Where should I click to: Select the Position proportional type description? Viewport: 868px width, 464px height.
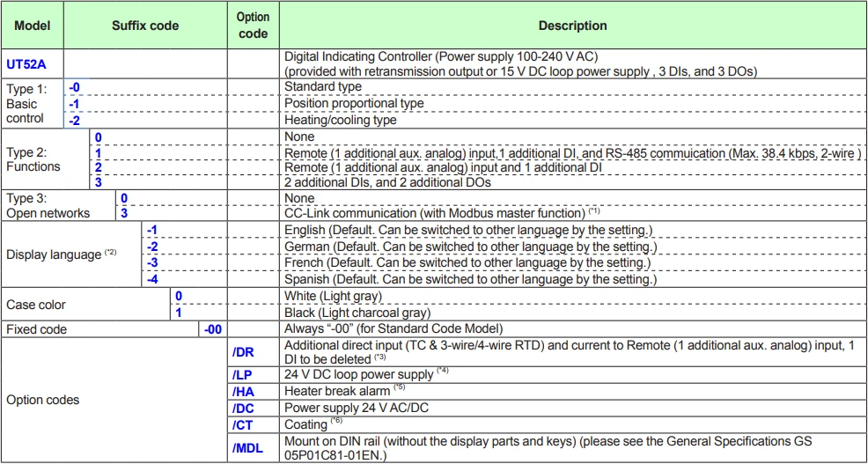pos(354,103)
